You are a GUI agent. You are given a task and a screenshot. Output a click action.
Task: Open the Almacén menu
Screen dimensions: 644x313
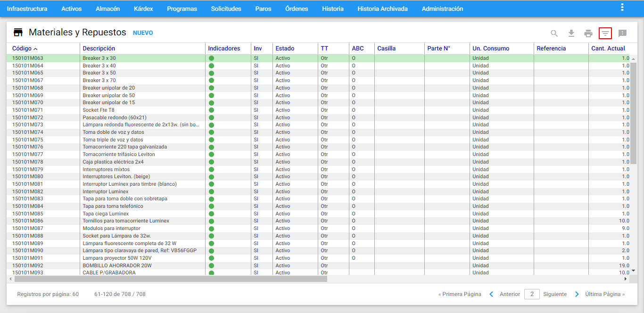[x=107, y=8]
